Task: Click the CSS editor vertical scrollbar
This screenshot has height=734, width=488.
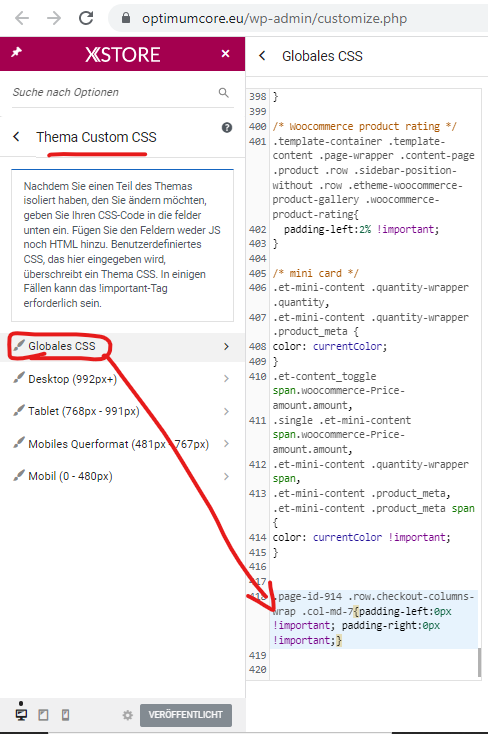Action: [479, 662]
